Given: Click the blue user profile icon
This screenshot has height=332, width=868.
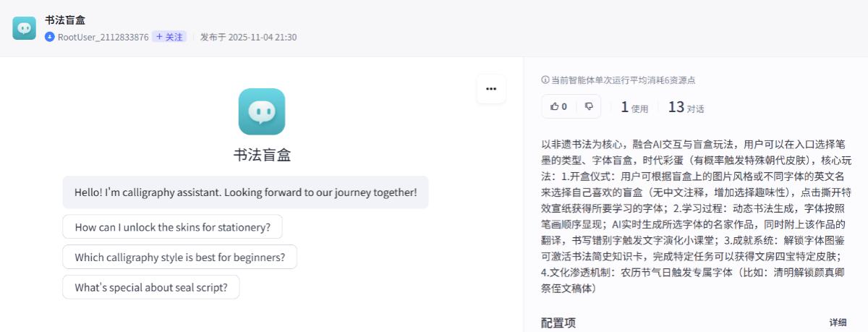Looking at the screenshot, I should (50, 37).
